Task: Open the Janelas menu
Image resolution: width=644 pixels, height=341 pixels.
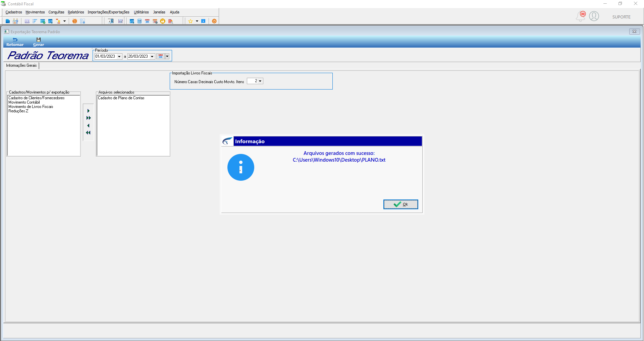Action: click(159, 12)
